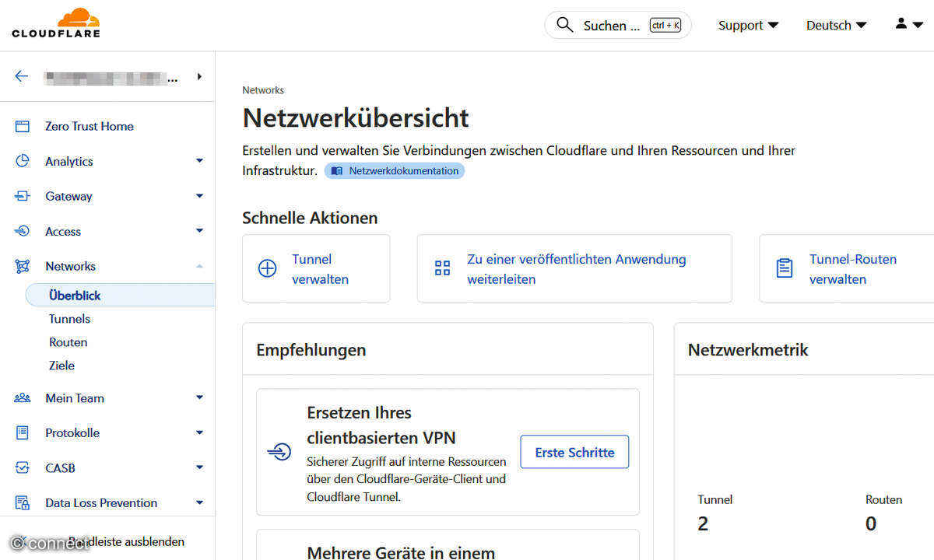Open the Netzwerkdokumentation link
Screen dimensions: 934x560
[395, 170]
